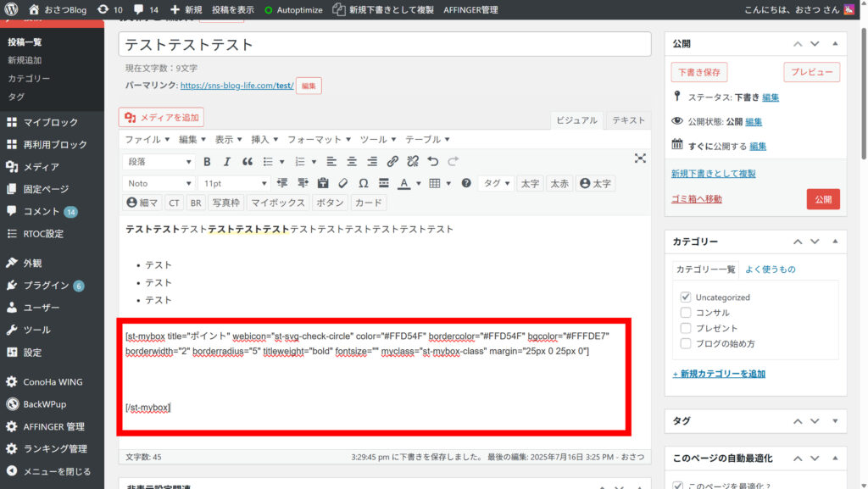Click 新規カテゴリーを追加 link
The width and height of the screenshot is (868, 489).
point(719,374)
